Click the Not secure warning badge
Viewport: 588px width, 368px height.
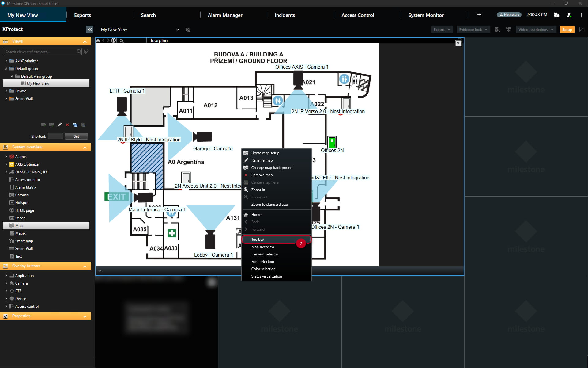(x=509, y=15)
